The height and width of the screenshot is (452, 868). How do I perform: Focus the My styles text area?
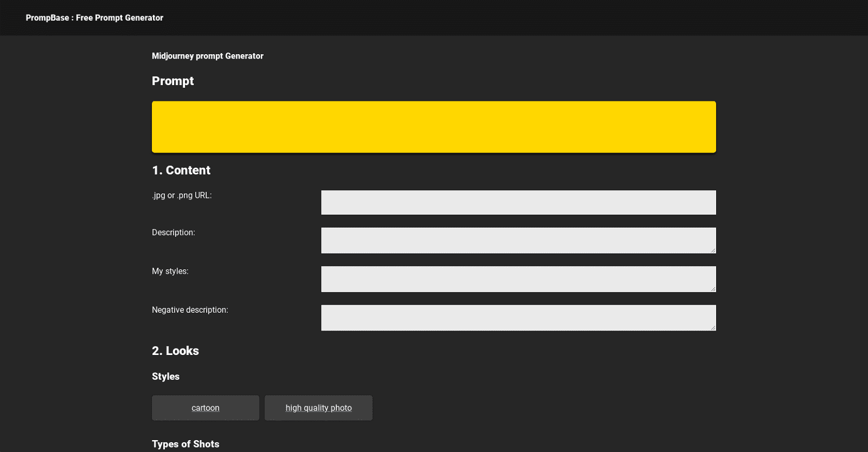[x=518, y=279]
